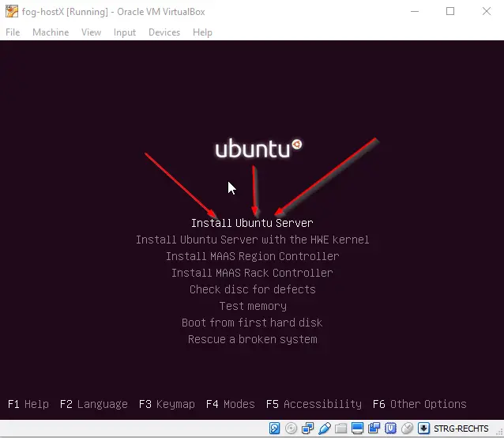Select the Test memory option
Screen dimensions: 504x438
(253, 306)
